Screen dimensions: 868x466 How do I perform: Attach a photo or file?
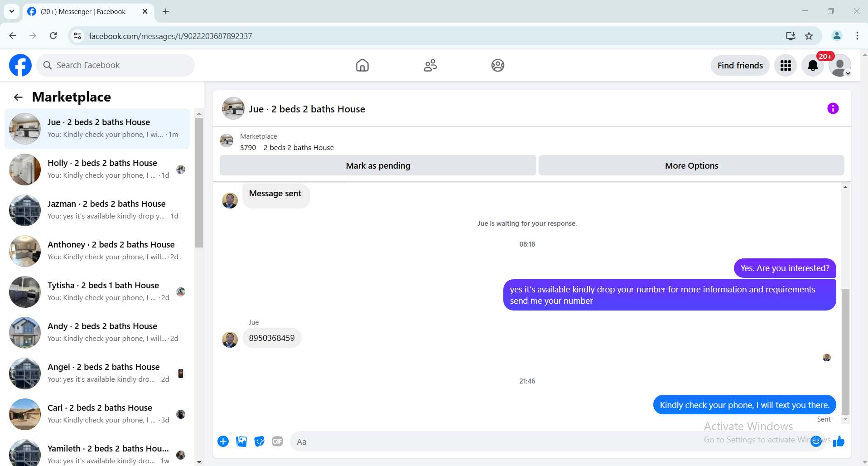241,442
